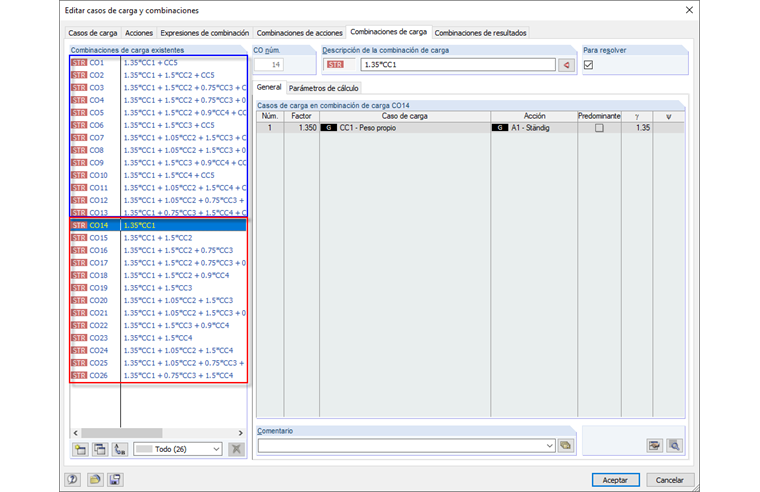Click the open folder icon at the bottom left
The width and height of the screenshot is (760, 492).
pyautogui.click(x=95, y=480)
